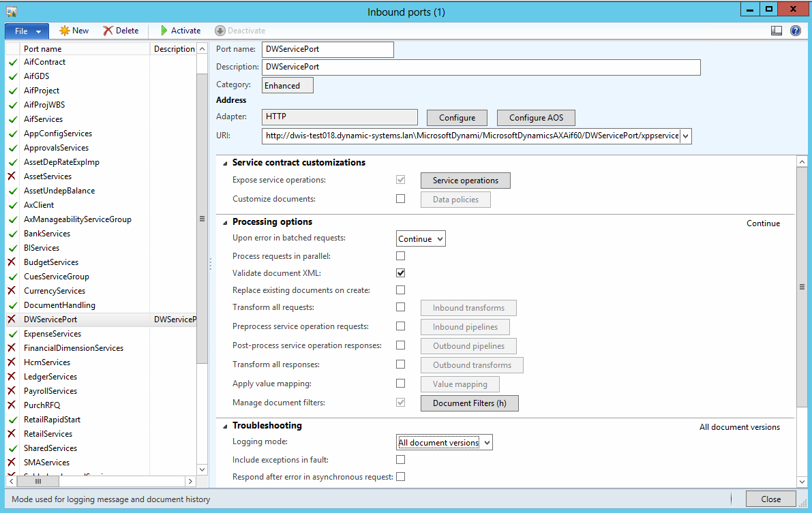Tick Include exceptions in fault checkbox
The width and height of the screenshot is (812, 513).
(401, 460)
